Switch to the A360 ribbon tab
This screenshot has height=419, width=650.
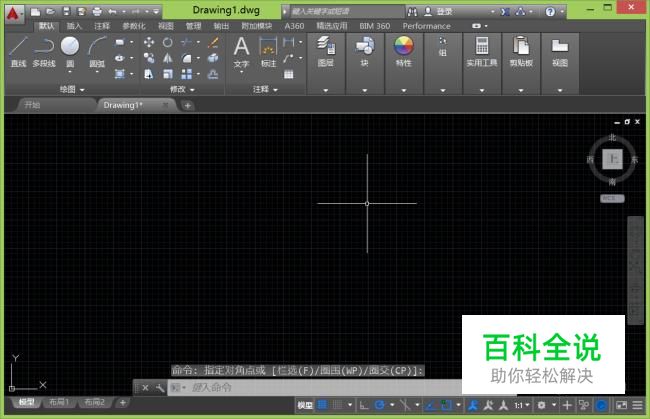click(x=294, y=26)
